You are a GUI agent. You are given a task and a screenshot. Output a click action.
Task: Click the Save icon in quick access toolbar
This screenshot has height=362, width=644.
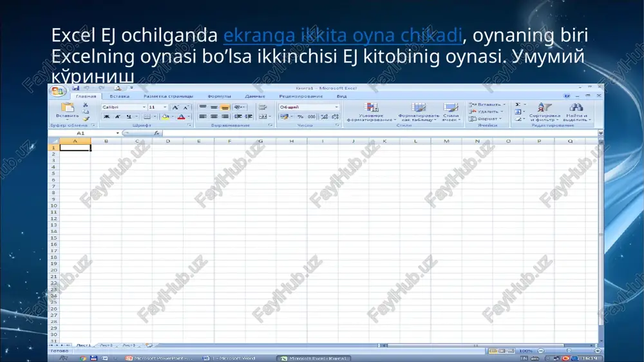(75, 88)
